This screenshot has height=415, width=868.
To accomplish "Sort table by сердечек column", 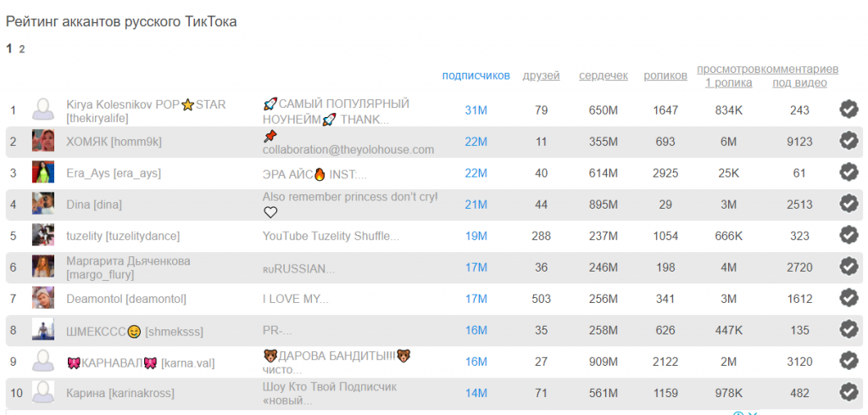I will pyautogui.click(x=604, y=76).
